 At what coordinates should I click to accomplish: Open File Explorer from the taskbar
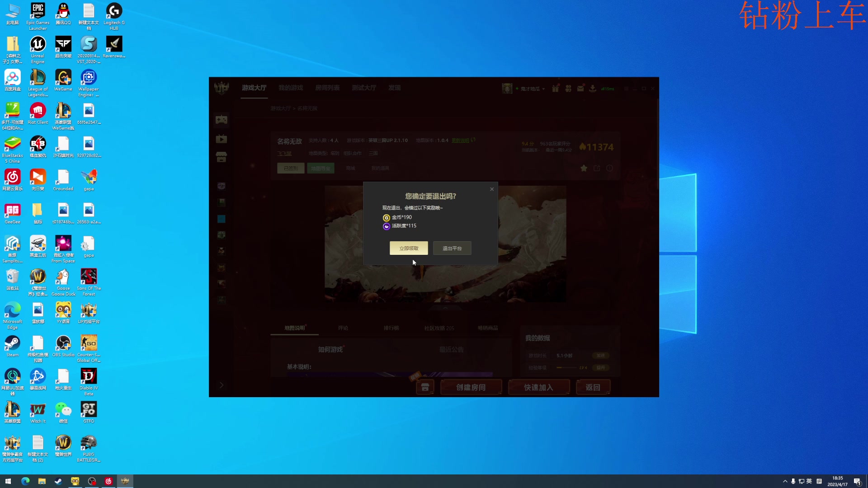(x=42, y=481)
